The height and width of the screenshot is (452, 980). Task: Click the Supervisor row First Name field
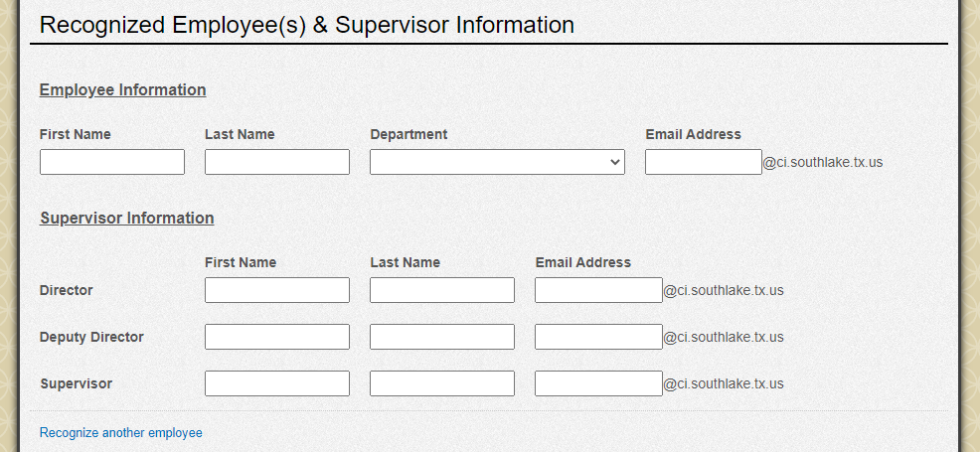277,383
